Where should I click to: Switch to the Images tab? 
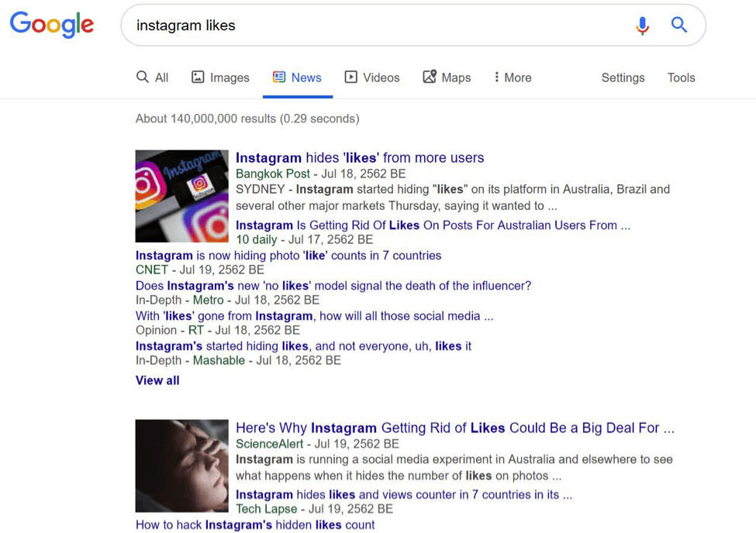(x=220, y=77)
